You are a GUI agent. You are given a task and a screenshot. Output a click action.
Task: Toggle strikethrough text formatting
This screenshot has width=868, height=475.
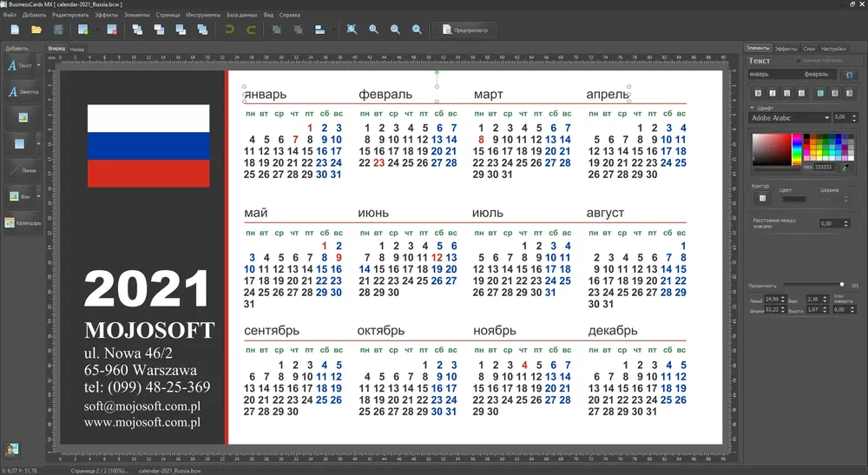[x=801, y=93]
